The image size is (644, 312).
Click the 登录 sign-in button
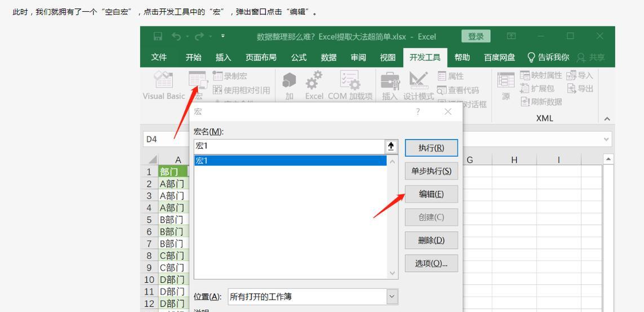tap(476, 37)
